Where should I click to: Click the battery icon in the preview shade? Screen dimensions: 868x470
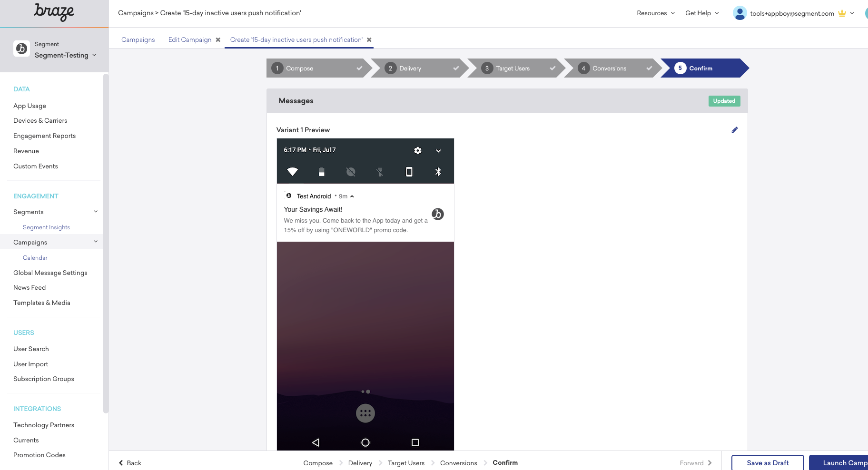coord(321,172)
